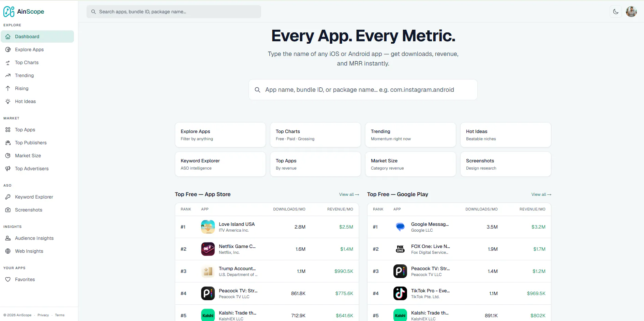The width and height of the screenshot is (644, 321).
Task: View all Top Free Google Play apps
Action: pos(541,194)
